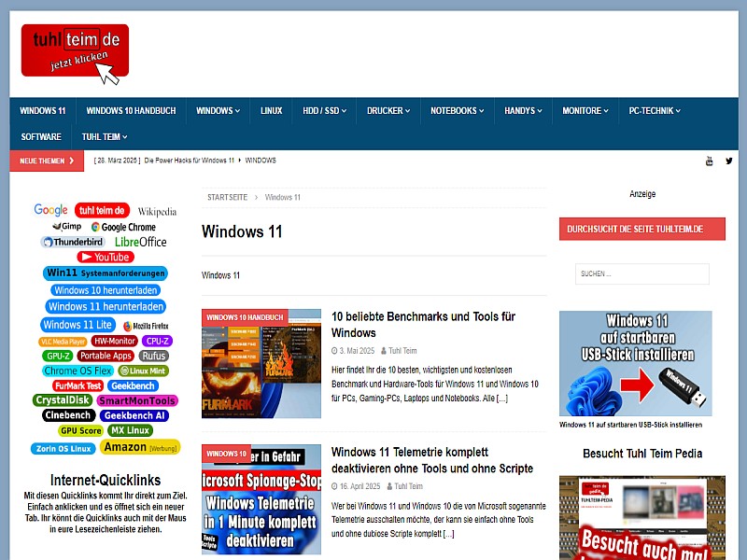Image resolution: width=747 pixels, height=560 pixels.
Task: Open the WINDOWS 10 HANDBUCH menu item
Action: (x=131, y=110)
